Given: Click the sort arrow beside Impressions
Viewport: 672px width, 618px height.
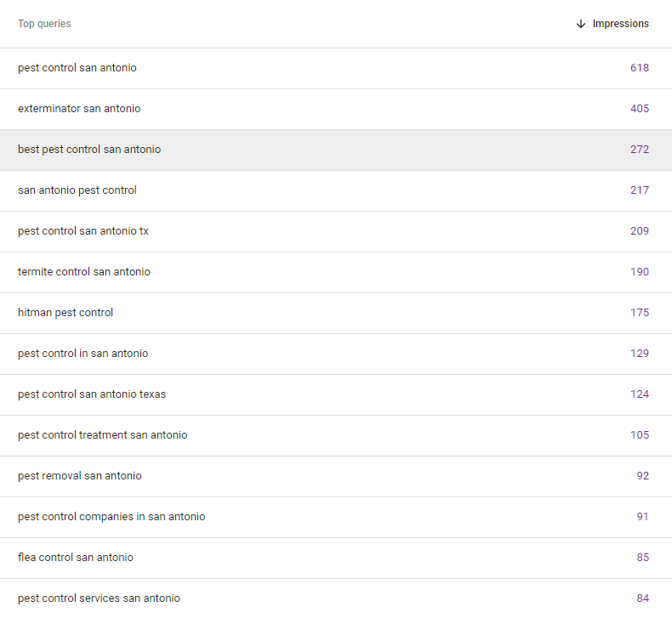Looking at the screenshot, I should coord(580,24).
